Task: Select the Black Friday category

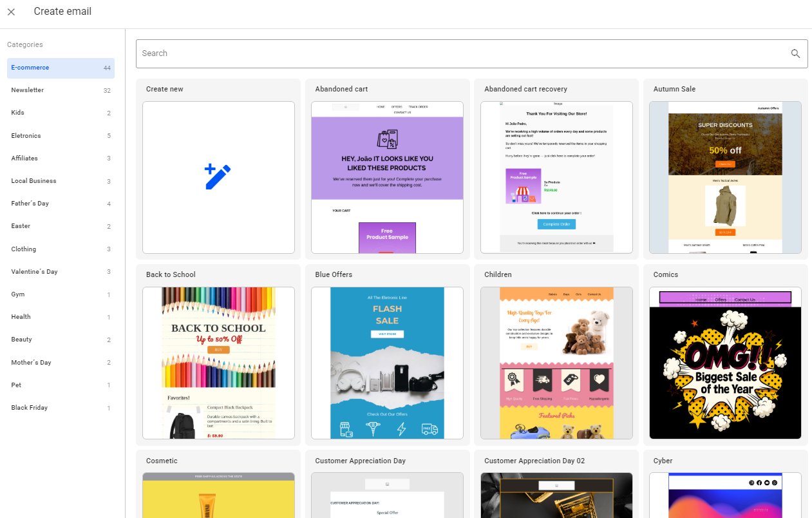Action: pyautogui.click(x=61, y=408)
